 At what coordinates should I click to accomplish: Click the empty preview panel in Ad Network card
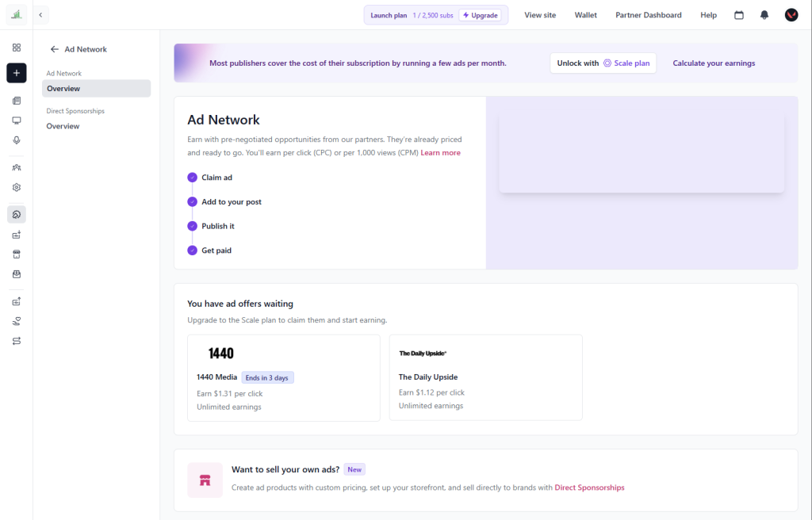pyautogui.click(x=641, y=152)
